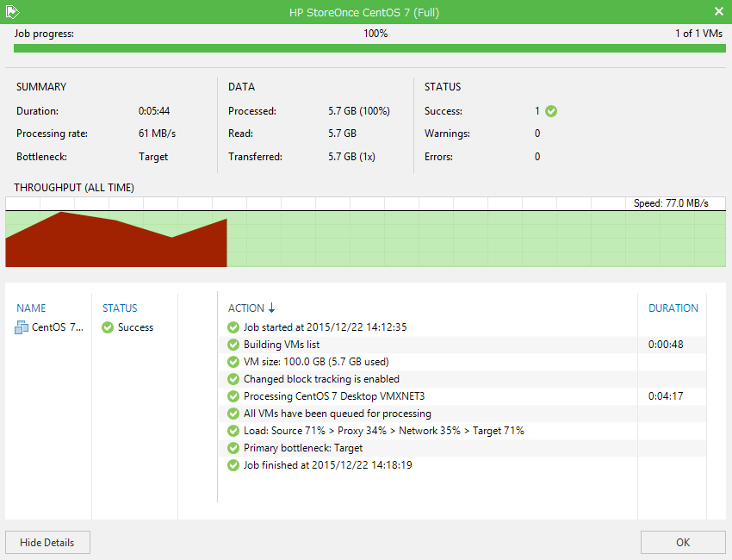The image size is (732, 560).
Task: Select 'All VMs have been queued for processing'
Action: coord(337,414)
